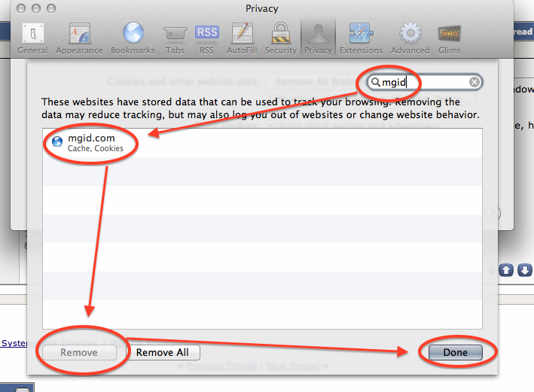Open the Appearance preferences pane
This screenshot has height=392, width=534.
tap(79, 38)
